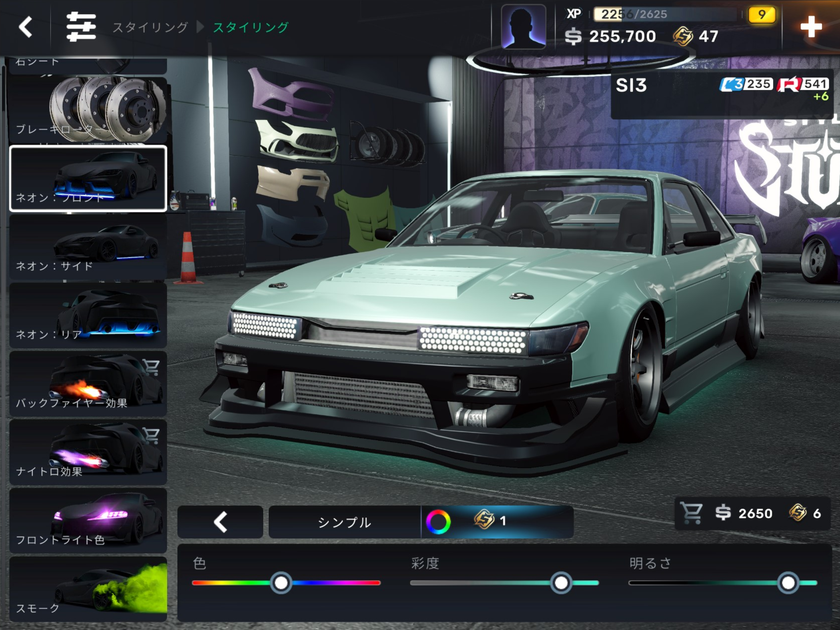The height and width of the screenshot is (630, 840).
Task: Open the tuning sliders settings icon
Action: click(x=81, y=26)
